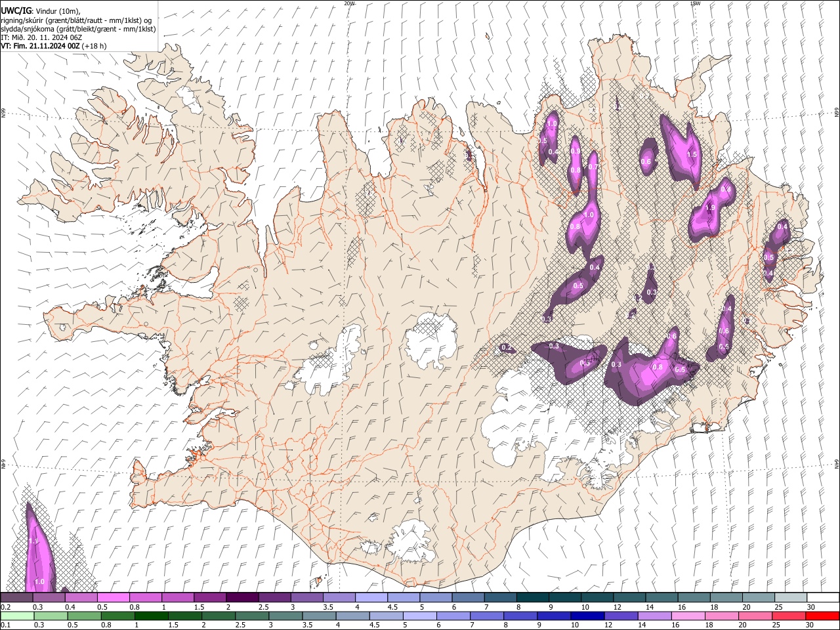This screenshot has height=630, width=840.
Task: Pick the dark teal upper swatch labeled 8
Action: coord(532,598)
